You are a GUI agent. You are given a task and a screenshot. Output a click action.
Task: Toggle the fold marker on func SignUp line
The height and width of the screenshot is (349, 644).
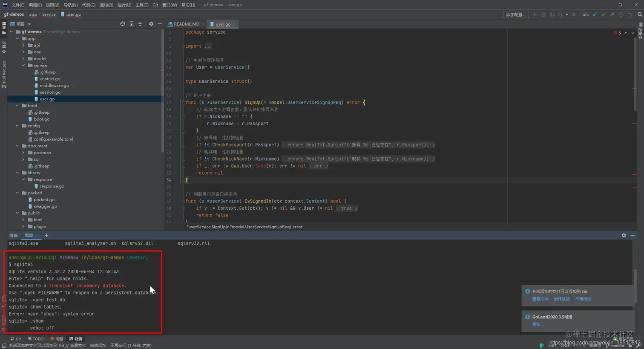pyautogui.click(x=184, y=102)
